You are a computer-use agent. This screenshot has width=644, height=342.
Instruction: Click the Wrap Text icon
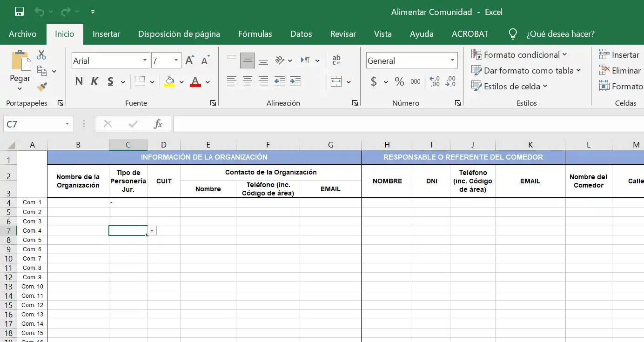click(x=336, y=60)
